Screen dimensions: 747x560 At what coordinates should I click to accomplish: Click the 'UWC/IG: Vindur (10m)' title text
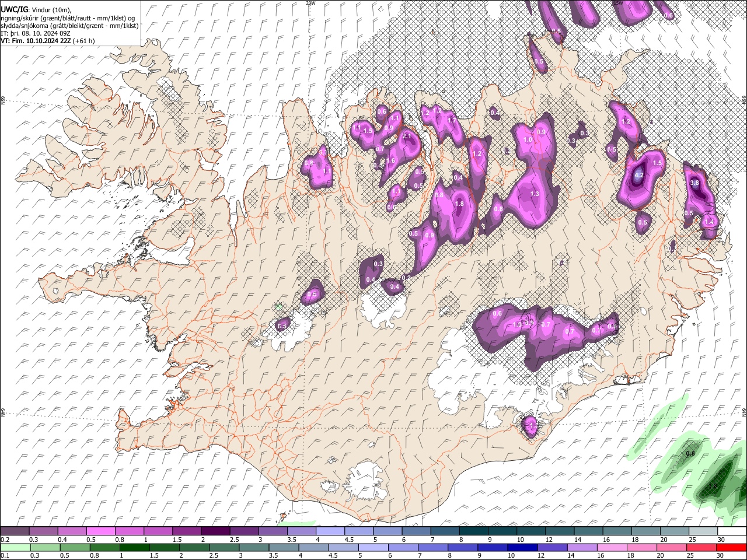click(36, 10)
